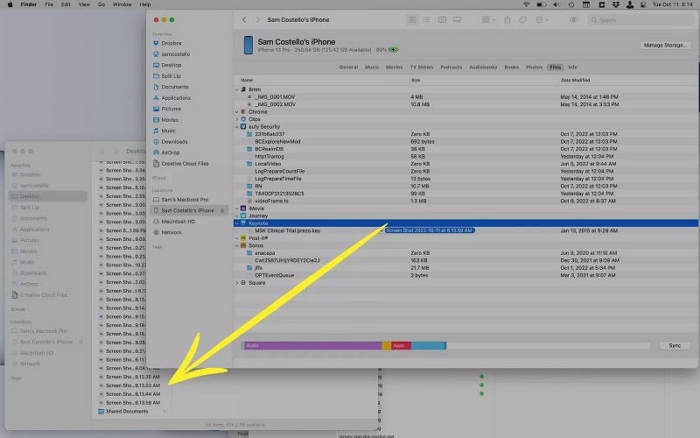Collapse the eufy Security folder
The width and height of the screenshot is (700, 438).
click(238, 126)
